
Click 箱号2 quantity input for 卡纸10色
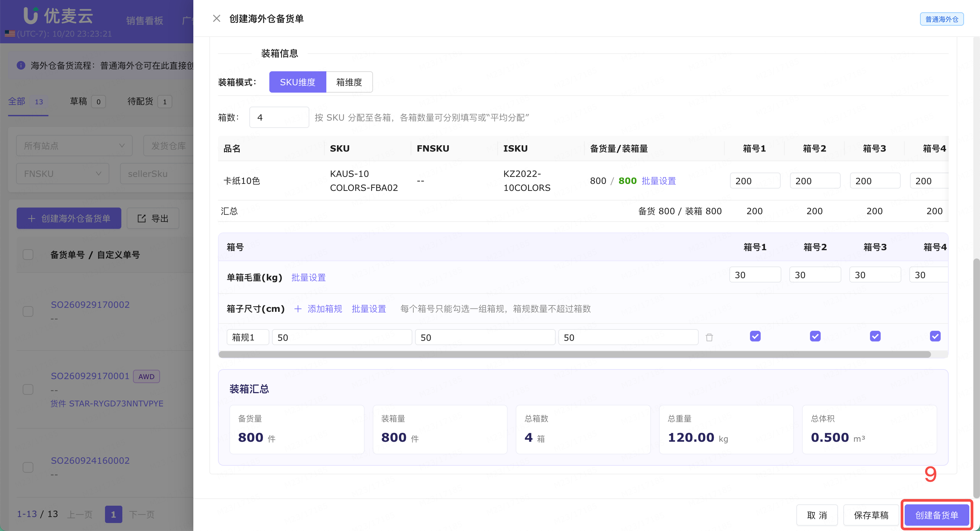(815, 181)
